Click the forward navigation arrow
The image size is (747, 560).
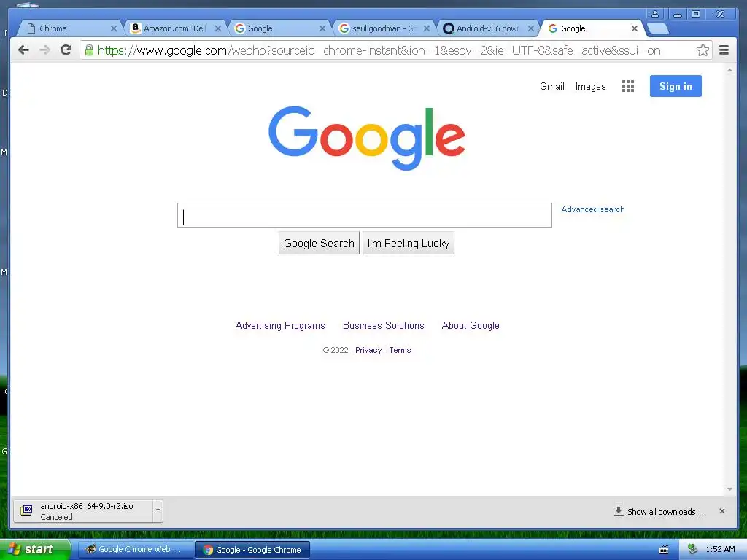[x=44, y=50]
